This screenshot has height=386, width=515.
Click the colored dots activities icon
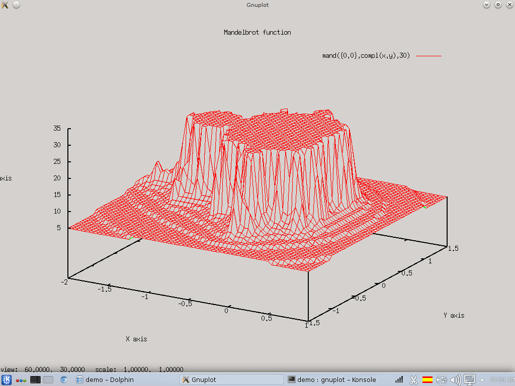21,380
